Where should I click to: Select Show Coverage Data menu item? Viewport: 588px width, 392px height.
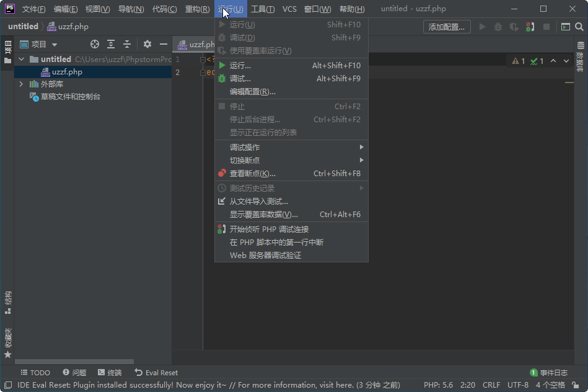[x=291, y=215]
